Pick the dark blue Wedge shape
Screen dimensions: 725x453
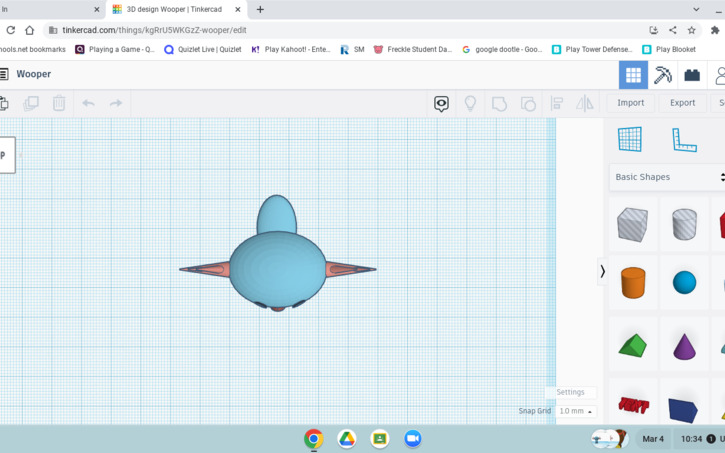(683, 410)
